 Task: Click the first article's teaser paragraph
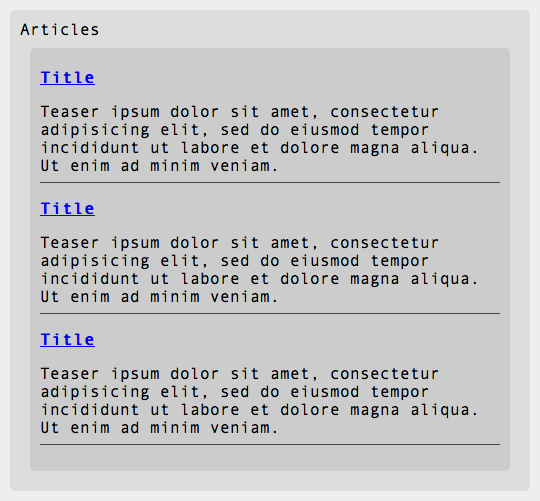click(259, 139)
